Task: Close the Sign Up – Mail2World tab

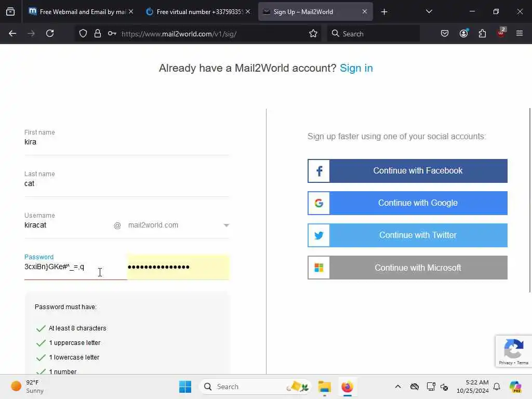Action: click(x=365, y=11)
